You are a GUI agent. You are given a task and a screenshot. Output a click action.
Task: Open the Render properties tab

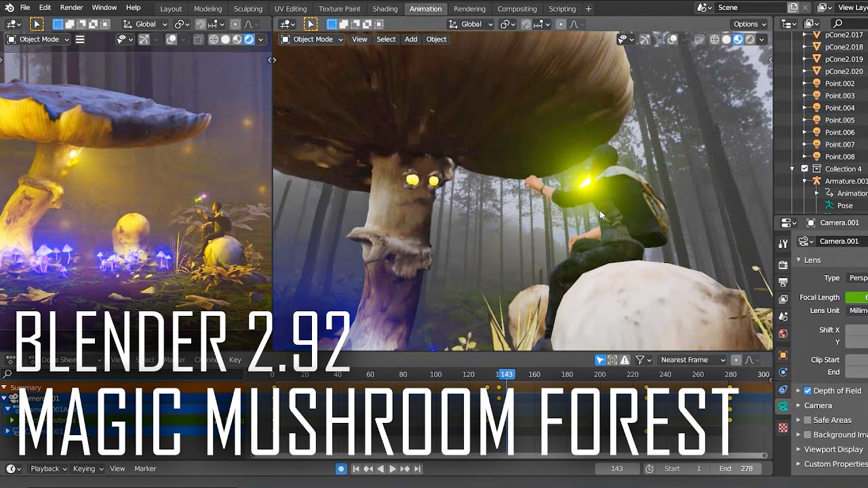point(783,264)
